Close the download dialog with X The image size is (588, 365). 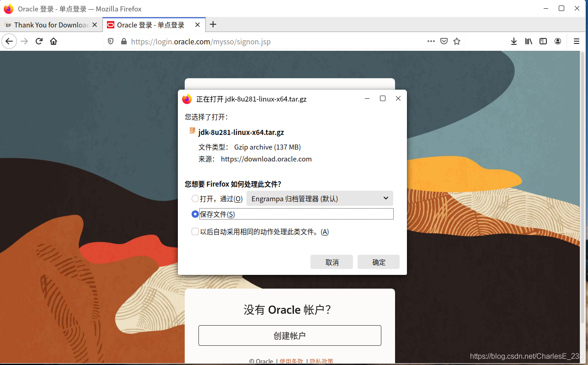398,98
